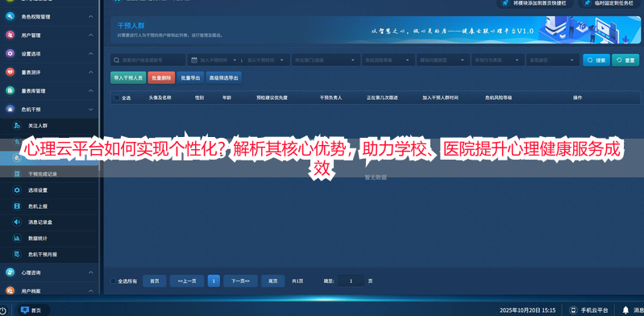The image size is (644, 316).
Task: Click the 尾页 pagination button
Action: point(273,281)
